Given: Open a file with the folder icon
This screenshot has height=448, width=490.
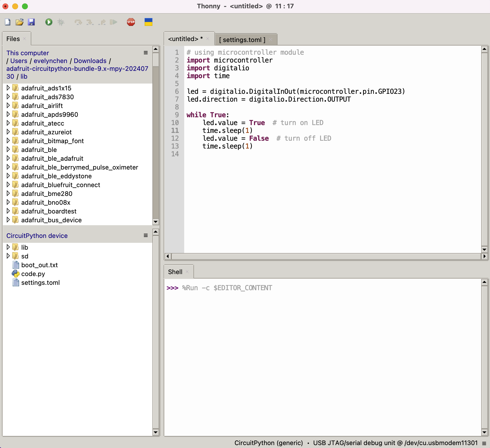Looking at the screenshot, I should coord(20,22).
